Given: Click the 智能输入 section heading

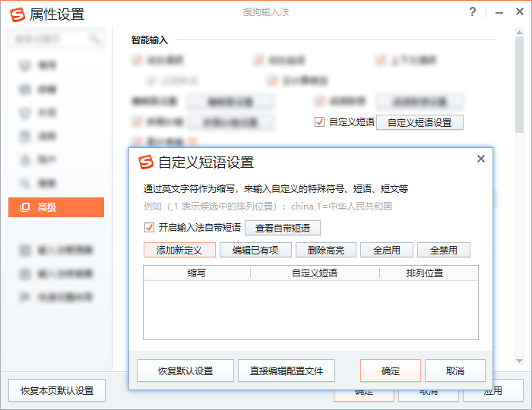Looking at the screenshot, I should [x=150, y=40].
